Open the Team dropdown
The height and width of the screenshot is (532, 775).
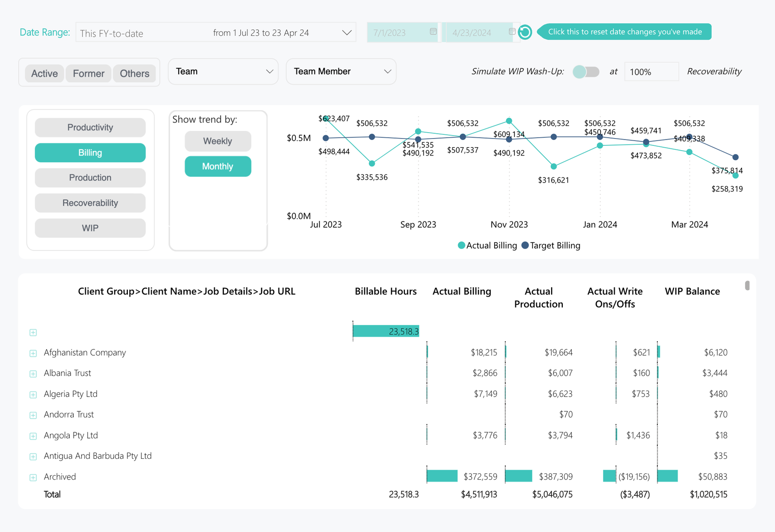click(223, 72)
